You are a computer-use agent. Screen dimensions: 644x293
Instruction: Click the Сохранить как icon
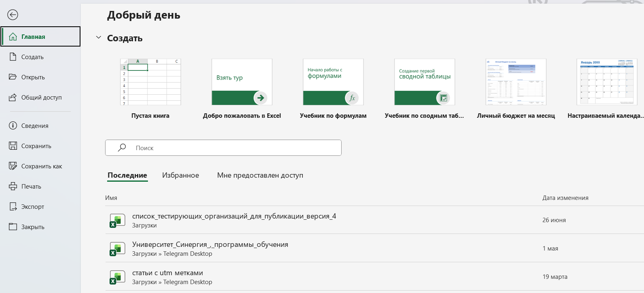point(13,166)
